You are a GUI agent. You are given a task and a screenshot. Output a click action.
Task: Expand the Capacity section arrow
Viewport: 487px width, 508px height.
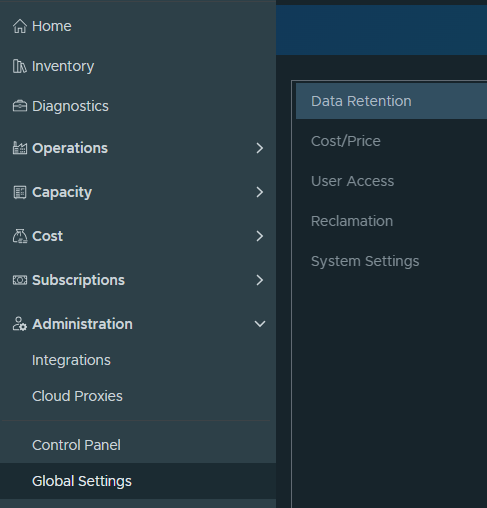tap(260, 192)
